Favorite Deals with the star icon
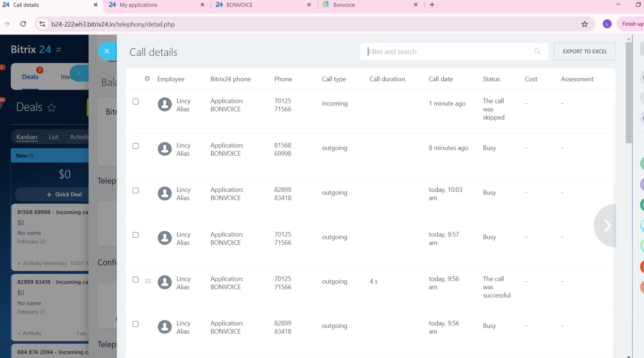 [52, 107]
